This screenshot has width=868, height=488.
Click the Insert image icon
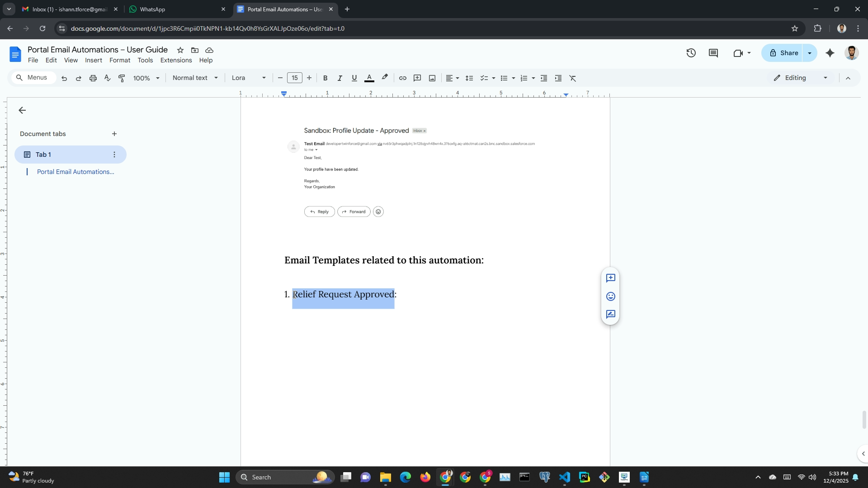pyautogui.click(x=432, y=78)
